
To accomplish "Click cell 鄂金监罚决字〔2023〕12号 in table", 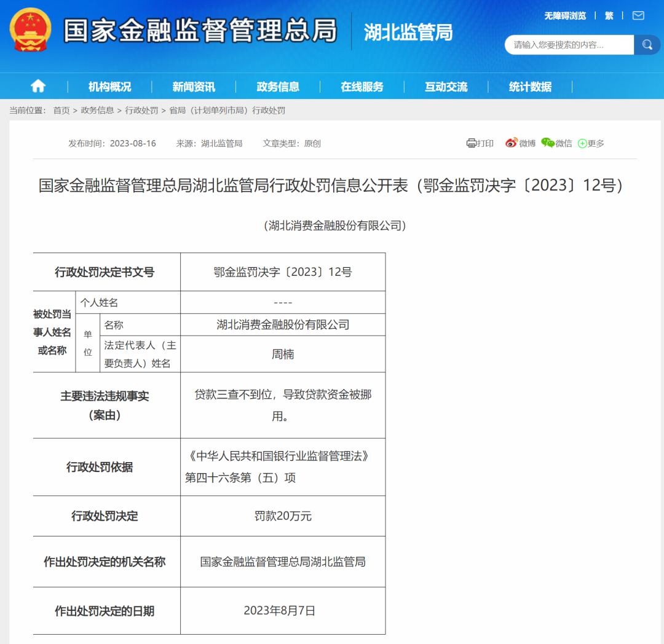I will pyautogui.click(x=283, y=272).
